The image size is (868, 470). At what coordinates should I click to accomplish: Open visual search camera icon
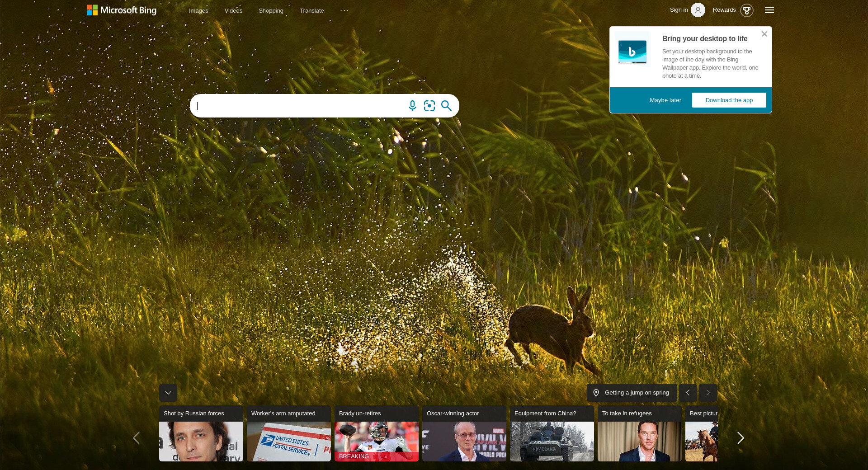point(429,106)
